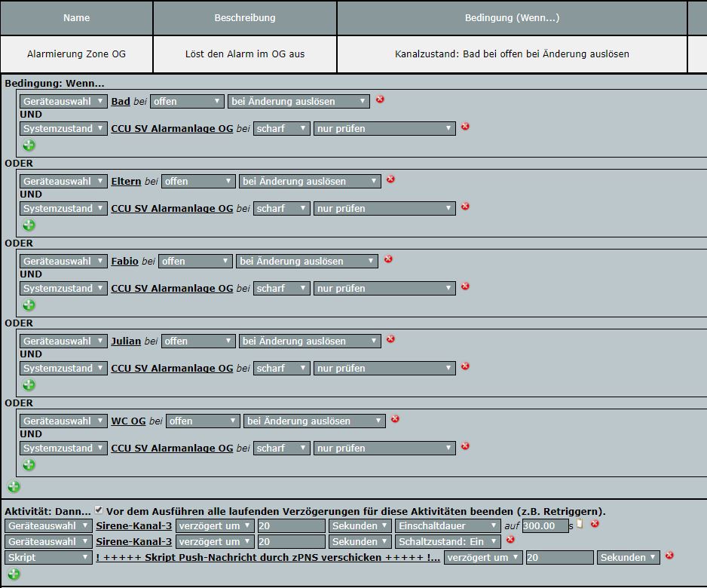Viewport: 707px width, 588px height.
Task: Click delay field in Skript row
Action: [559, 557]
